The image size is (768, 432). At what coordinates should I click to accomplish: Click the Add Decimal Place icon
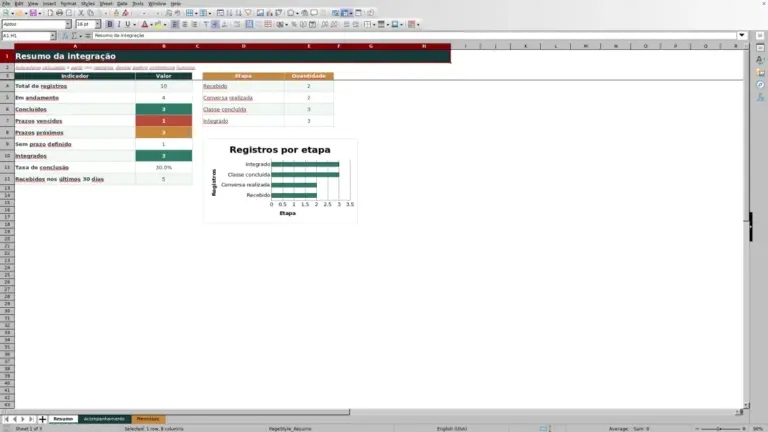tap(325, 24)
